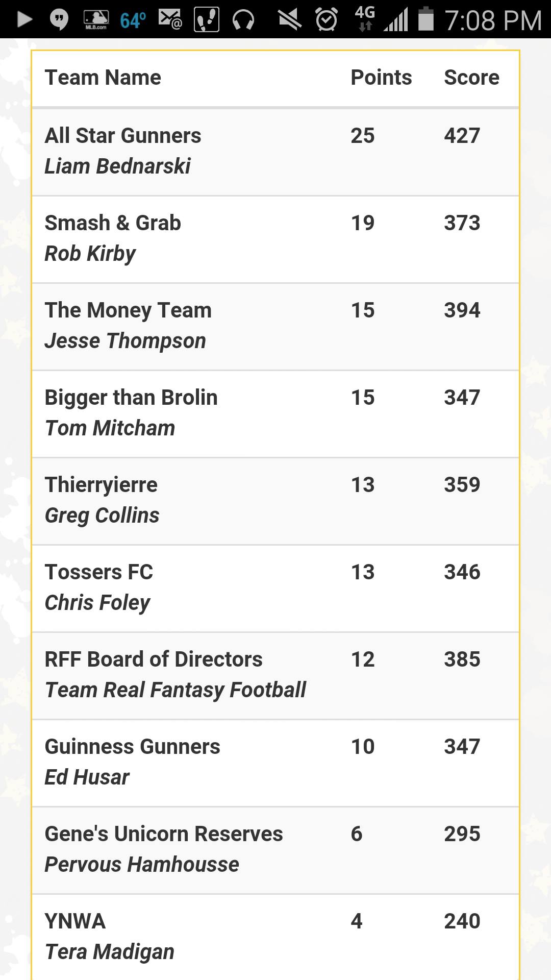Tap the battery status icon
Image resolution: width=551 pixels, height=980 pixels.
pos(425,19)
